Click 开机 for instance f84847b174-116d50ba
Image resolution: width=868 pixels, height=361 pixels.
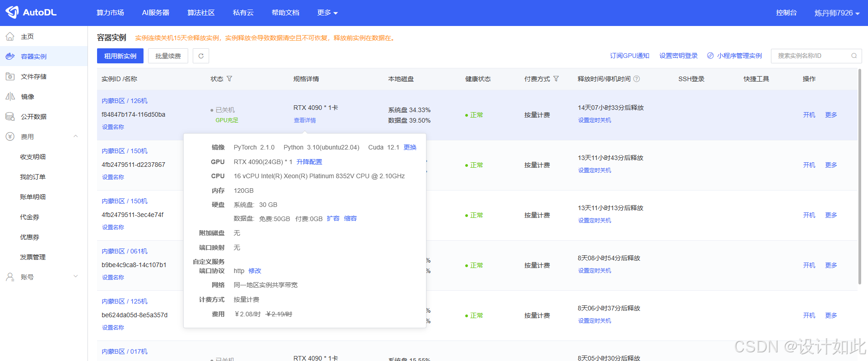tap(809, 115)
